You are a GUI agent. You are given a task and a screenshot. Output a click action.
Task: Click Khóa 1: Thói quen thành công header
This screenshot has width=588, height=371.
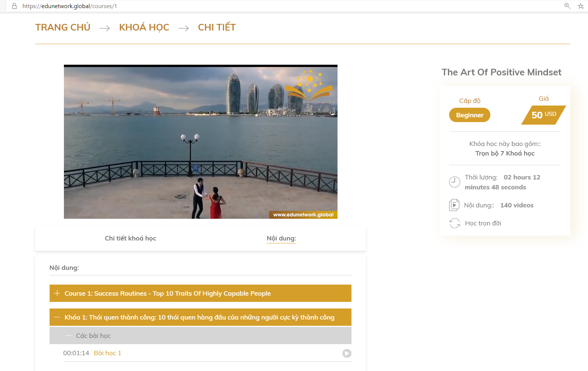click(201, 317)
